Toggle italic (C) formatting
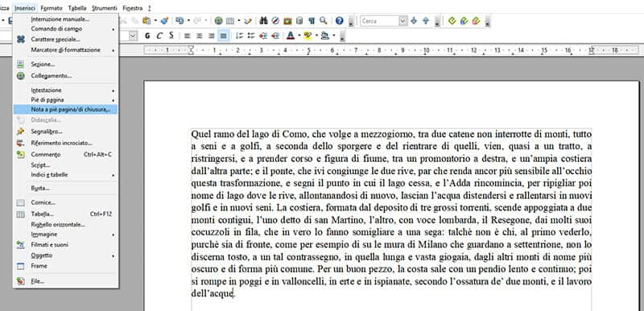 click(x=159, y=35)
